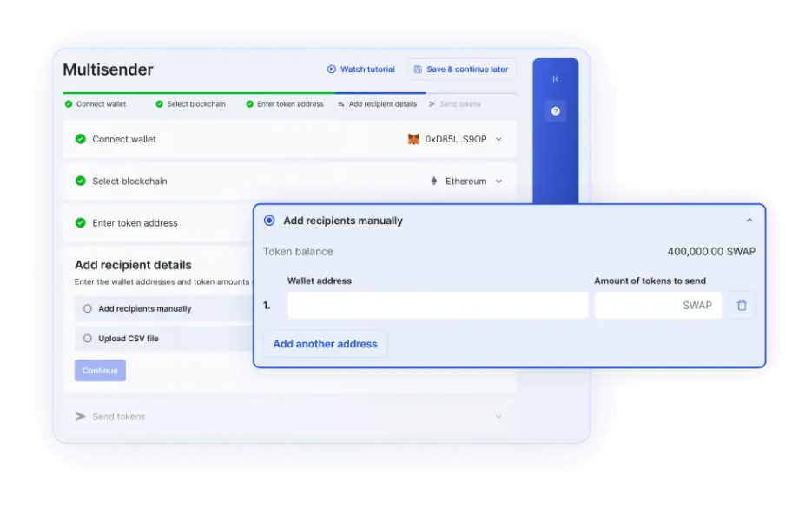The width and height of the screenshot is (812, 515).
Task: Click the Add recipient details heading
Action: coord(133,265)
